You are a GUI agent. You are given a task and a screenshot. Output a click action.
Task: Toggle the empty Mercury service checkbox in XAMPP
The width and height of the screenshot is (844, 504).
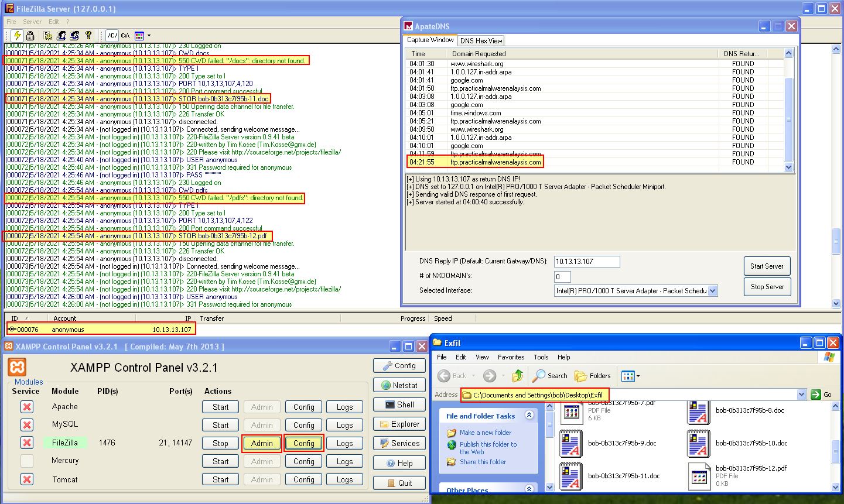point(26,461)
